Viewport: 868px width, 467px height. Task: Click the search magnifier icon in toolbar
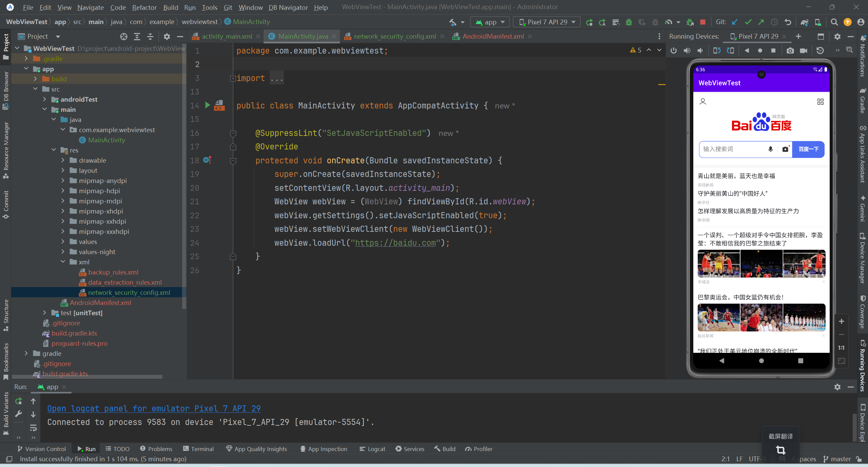point(834,22)
